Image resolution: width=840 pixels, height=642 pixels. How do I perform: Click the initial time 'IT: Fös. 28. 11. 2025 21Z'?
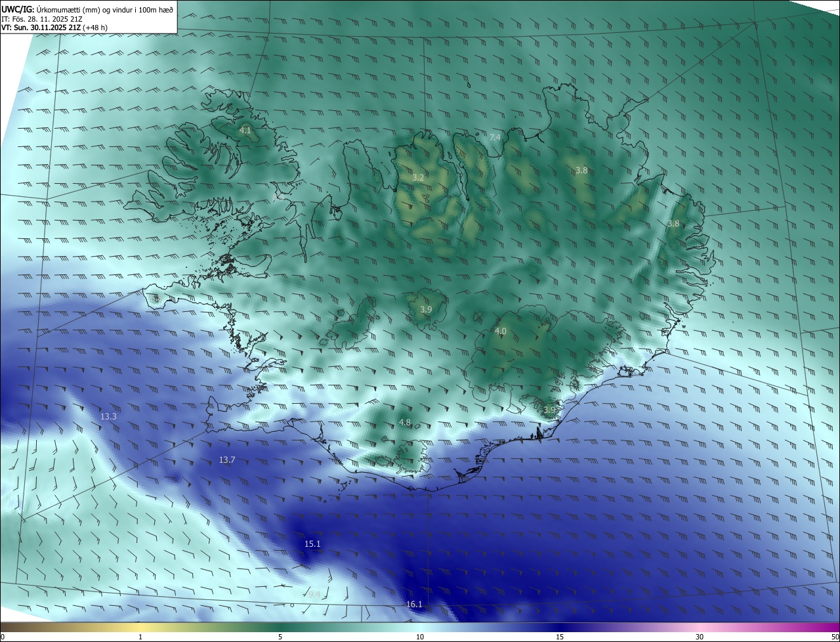point(41,19)
